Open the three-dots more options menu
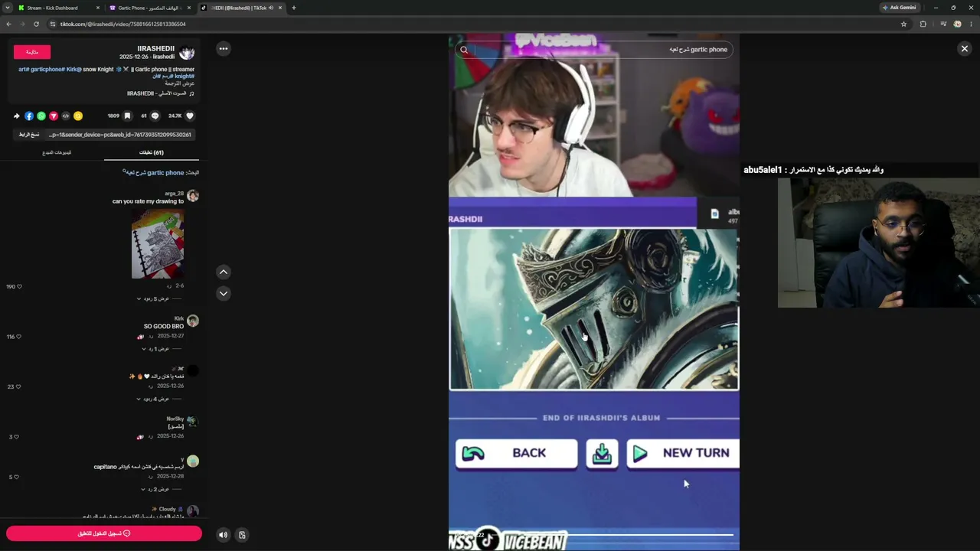The width and height of the screenshot is (980, 551). [x=224, y=49]
